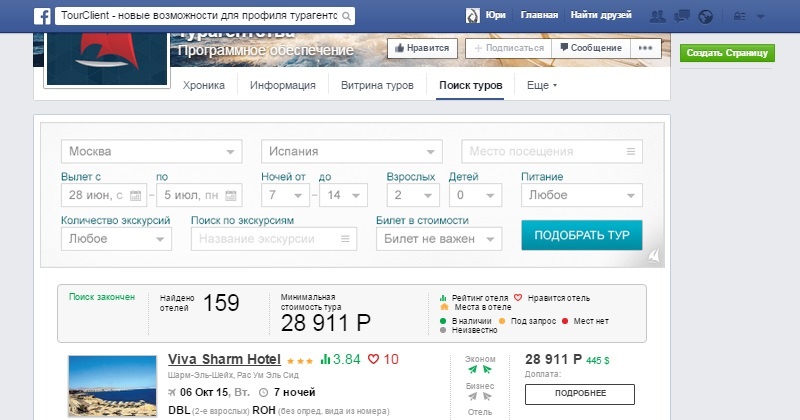Open the Испания country dropdown
Image resolution: width=800 pixels, height=420 pixels.
352,152
